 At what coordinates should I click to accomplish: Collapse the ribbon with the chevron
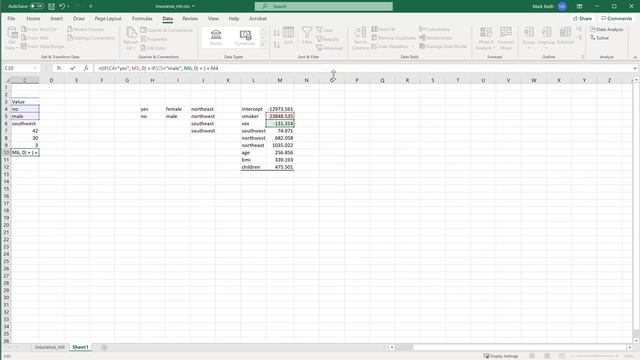(x=635, y=57)
